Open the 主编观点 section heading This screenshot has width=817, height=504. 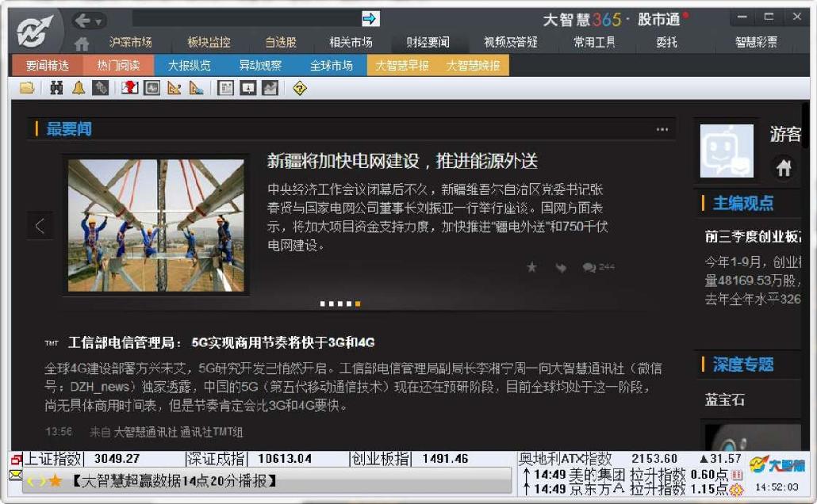click(x=743, y=203)
